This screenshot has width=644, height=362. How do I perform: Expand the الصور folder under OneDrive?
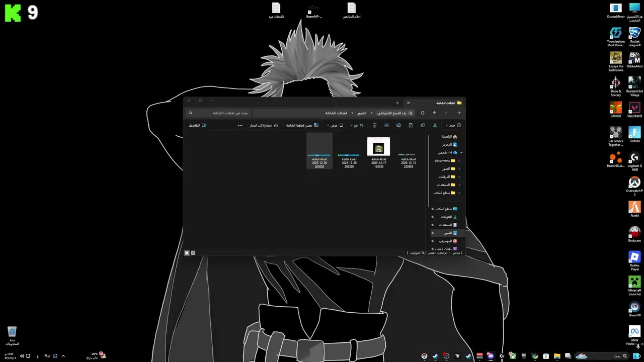click(459, 168)
